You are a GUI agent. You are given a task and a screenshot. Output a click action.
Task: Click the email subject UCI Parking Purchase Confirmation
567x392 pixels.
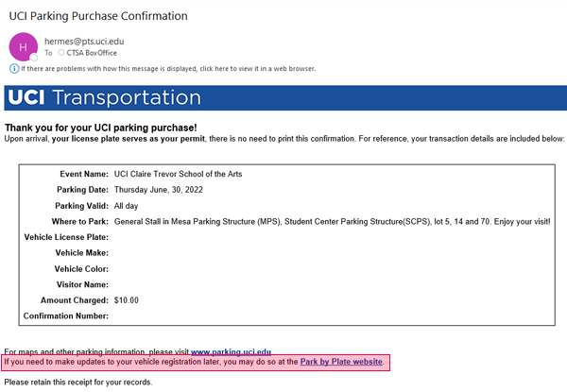(x=98, y=16)
